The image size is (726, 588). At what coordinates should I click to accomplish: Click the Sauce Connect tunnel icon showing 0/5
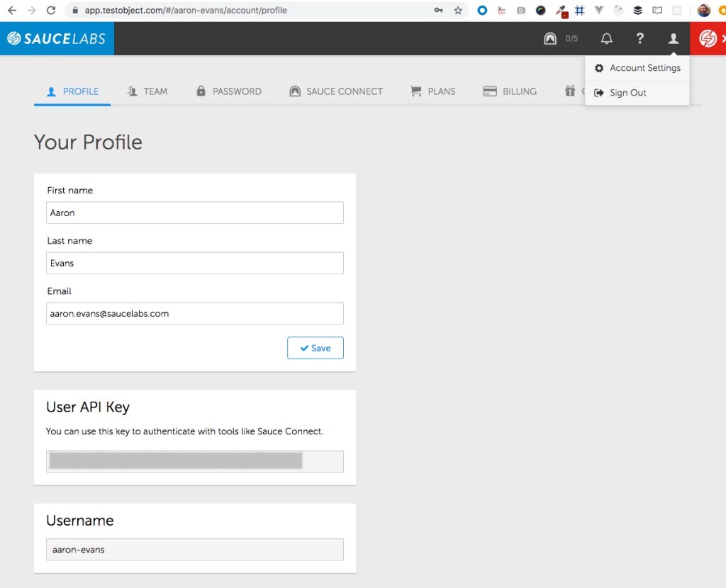click(551, 39)
